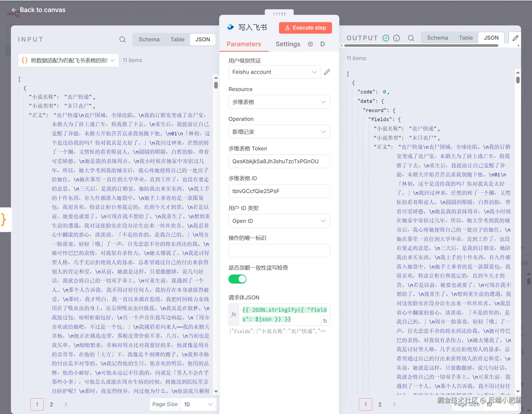
Task: Click the pencil icon to edit the output
Action: [x=515, y=38]
